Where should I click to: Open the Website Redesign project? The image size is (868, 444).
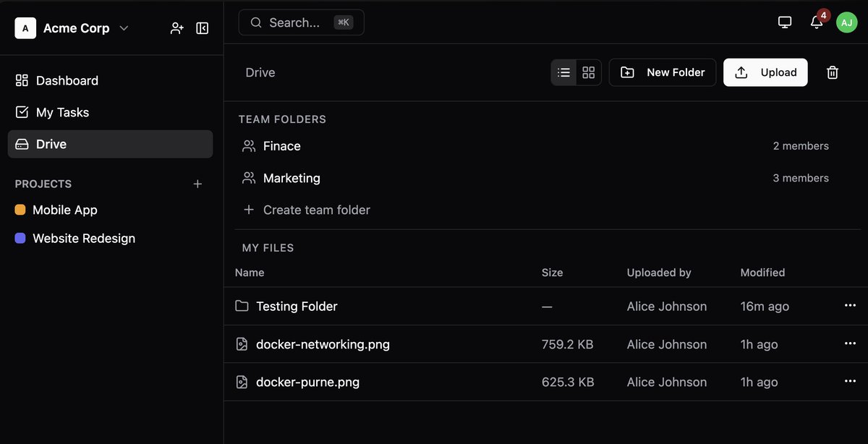[110, 238]
